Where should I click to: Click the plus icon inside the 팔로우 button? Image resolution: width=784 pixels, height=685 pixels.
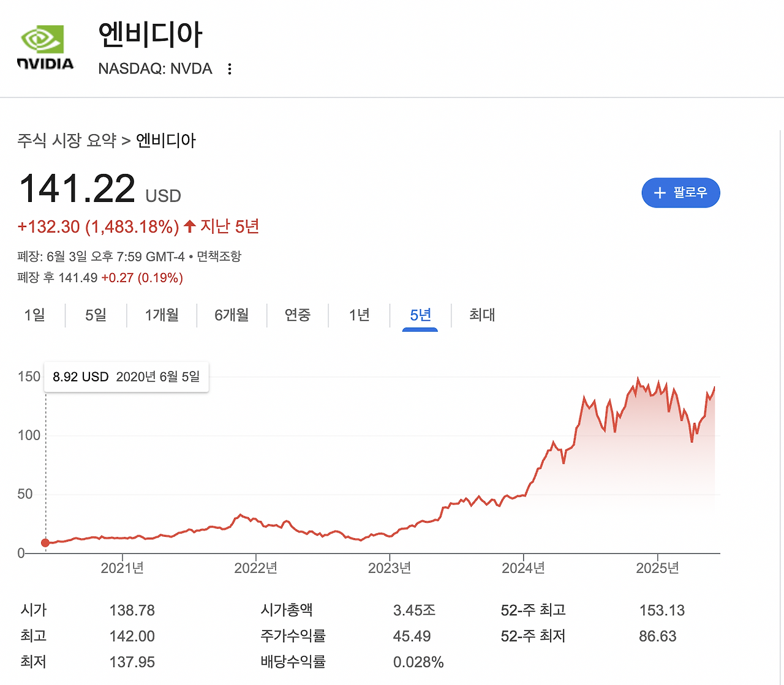[659, 193]
